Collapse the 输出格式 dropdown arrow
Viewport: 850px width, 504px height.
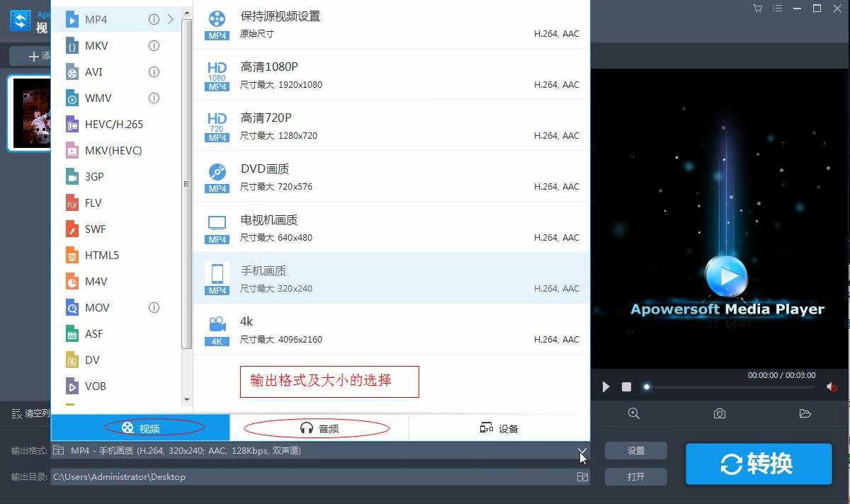coord(582,451)
